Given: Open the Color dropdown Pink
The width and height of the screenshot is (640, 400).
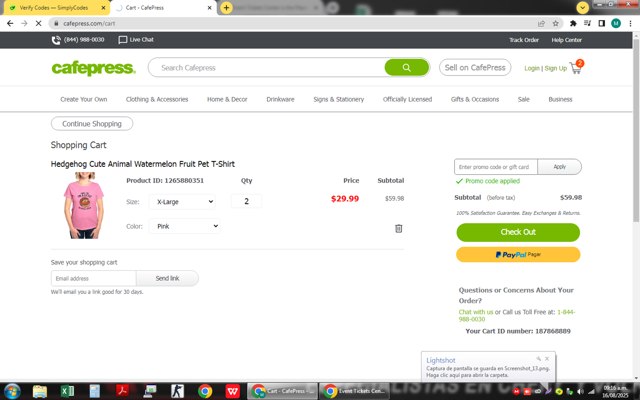Looking at the screenshot, I should tap(185, 226).
